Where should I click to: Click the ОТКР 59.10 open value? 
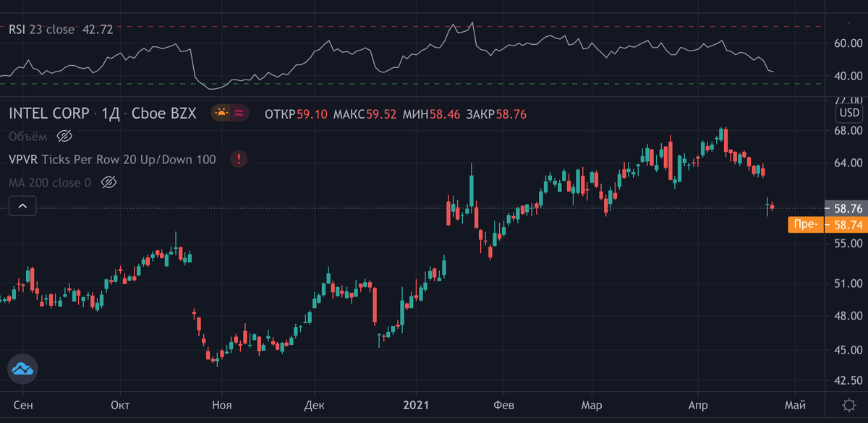coord(296,114)
